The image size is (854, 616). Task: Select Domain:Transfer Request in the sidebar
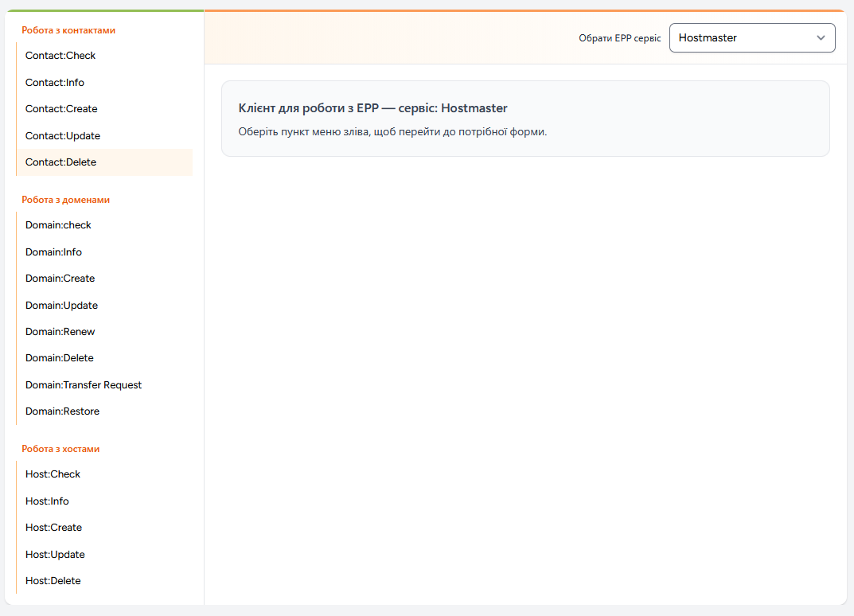point(84,384)
